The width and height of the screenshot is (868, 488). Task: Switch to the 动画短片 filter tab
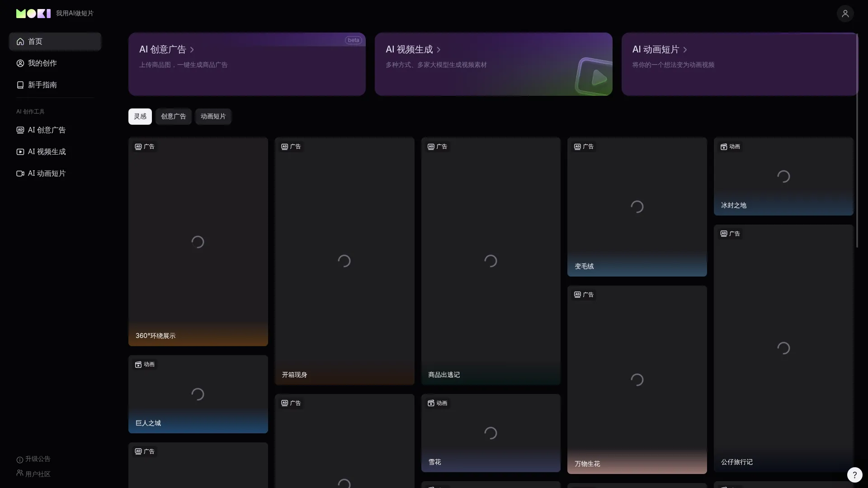[x=213, y=117]
